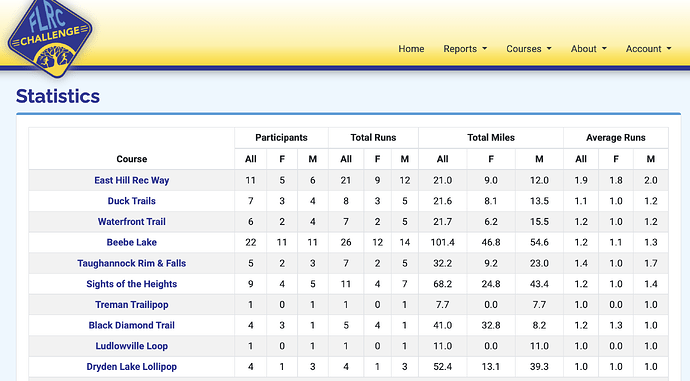Viewport: 690px width, 381px height.
Task: Select Dryden Lake male miles 39.3
Action: click(x=539, y=367)
